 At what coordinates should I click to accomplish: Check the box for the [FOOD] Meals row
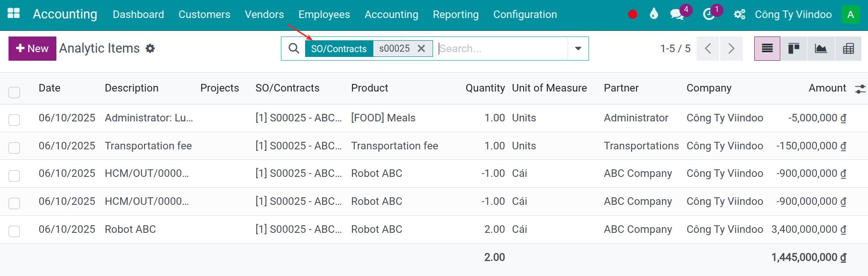point(14,120)
